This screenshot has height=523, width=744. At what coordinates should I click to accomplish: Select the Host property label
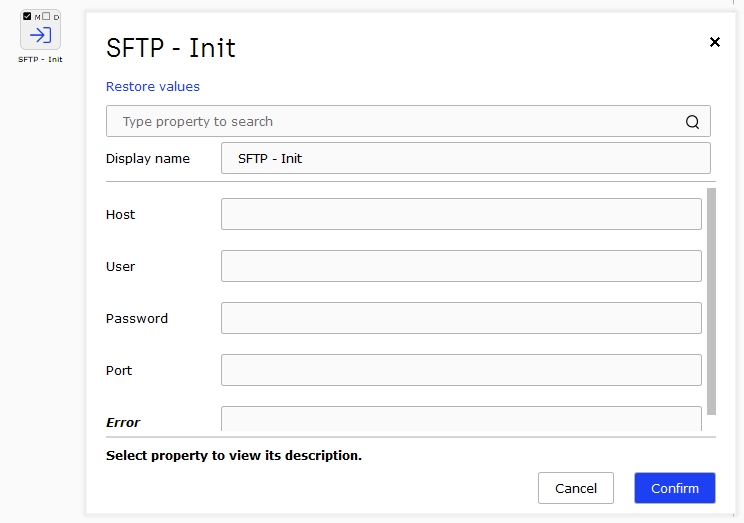click(121, 215)
